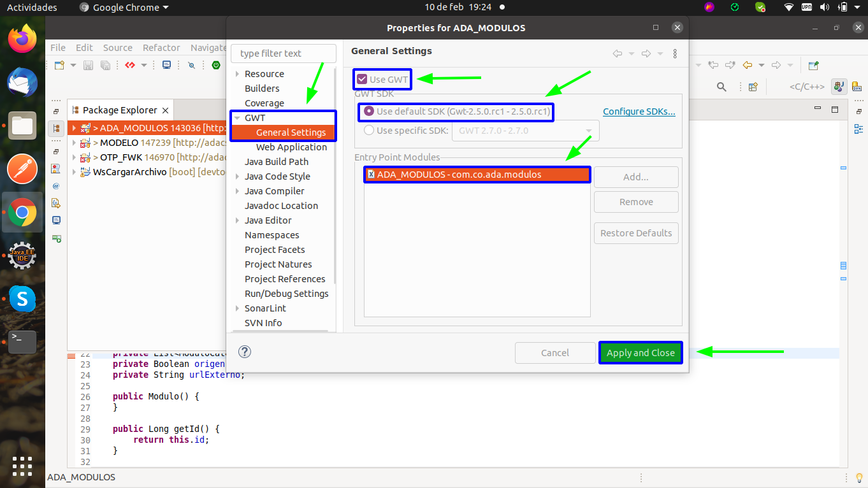
Task: Open the GWT 2.7.0 SDK dropdown
Action: [x=525, y=131]
